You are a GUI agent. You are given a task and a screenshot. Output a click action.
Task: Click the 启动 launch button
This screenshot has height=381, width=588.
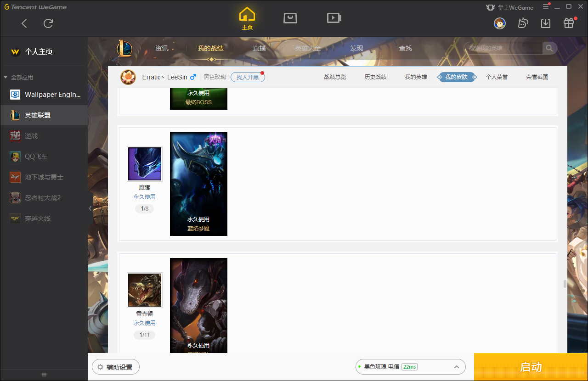click(x=531, y=367)
